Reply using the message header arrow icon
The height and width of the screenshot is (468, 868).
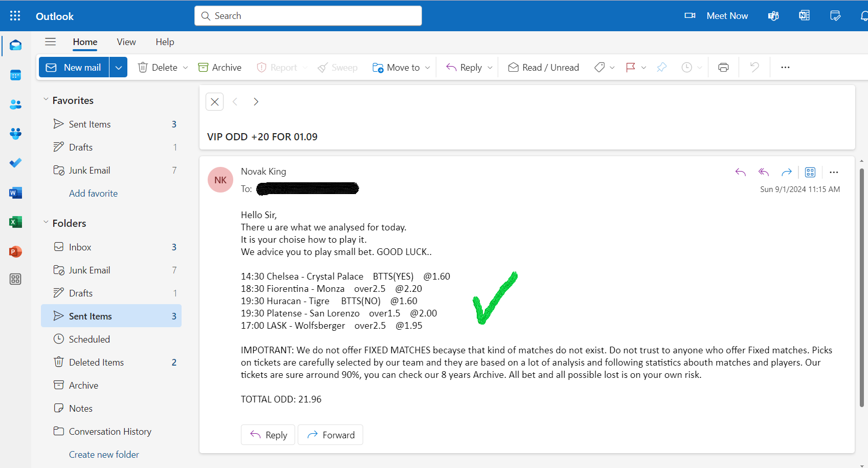click(x=740, y=172)
